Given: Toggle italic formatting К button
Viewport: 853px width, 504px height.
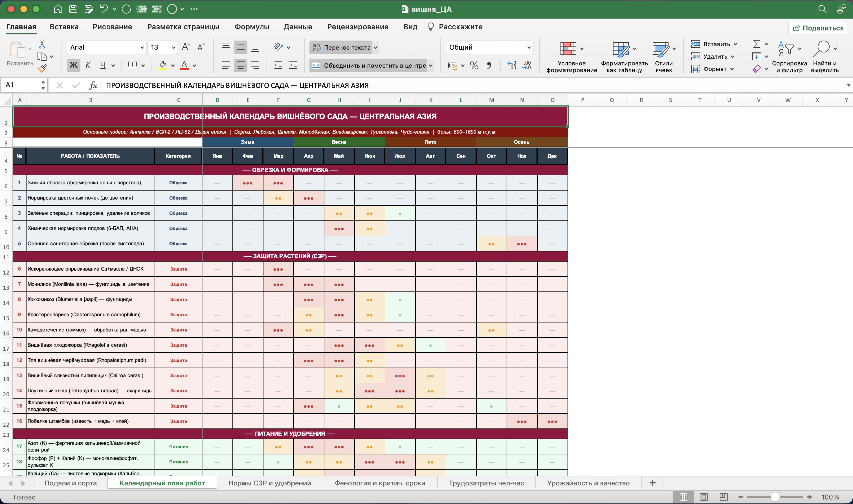Looking at the screenshot, I should point(88,65).
